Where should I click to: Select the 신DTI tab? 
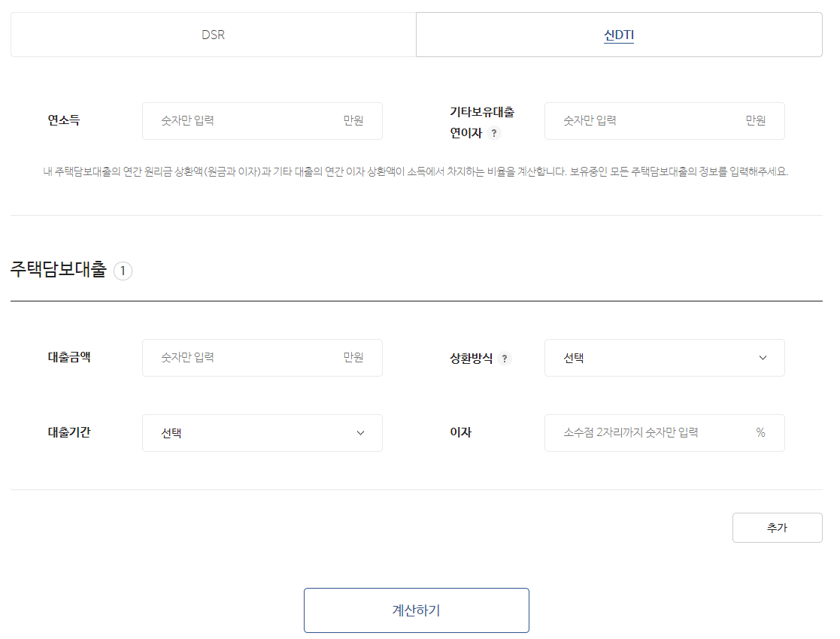coord(619,34)
